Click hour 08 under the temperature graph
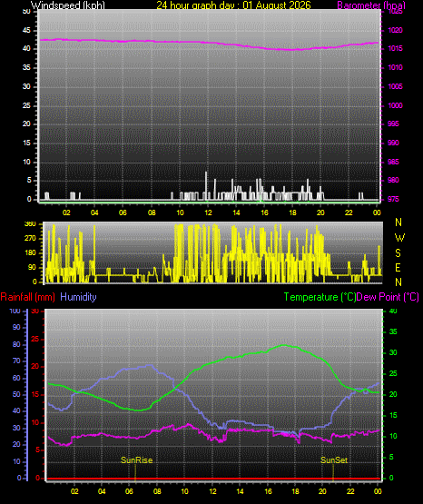 (x=157, y=492)
